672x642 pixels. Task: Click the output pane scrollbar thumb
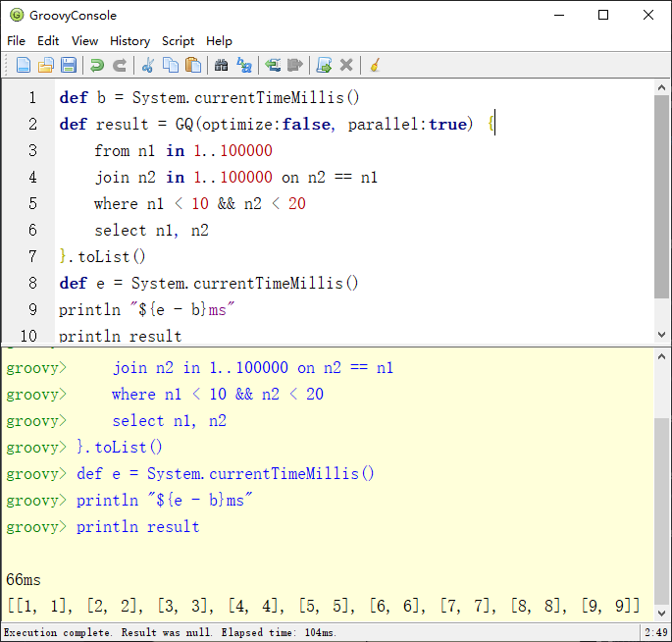661,510
